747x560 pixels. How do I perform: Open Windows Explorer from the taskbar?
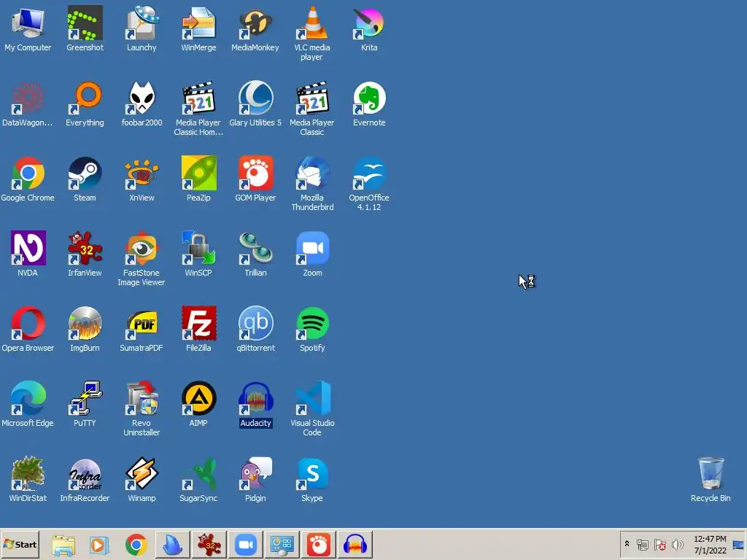click(x=63, y=545)
